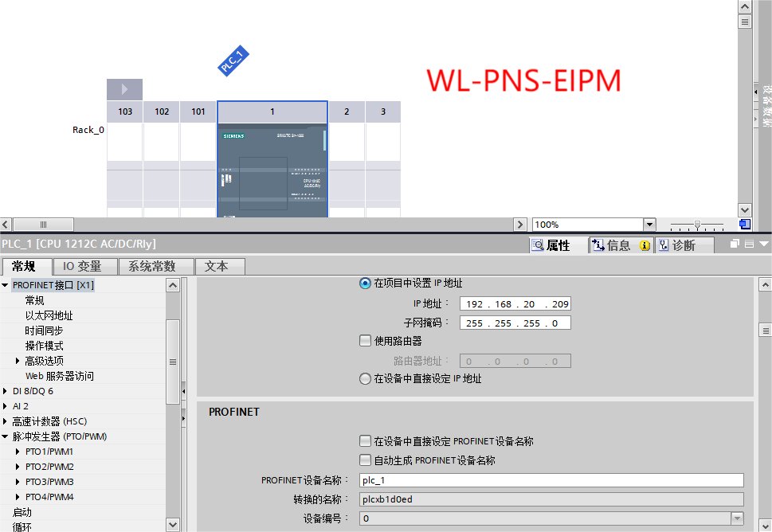Expand the right 设备数据 side panel arrow
This screenshot has width=772, height=532.
(x=756, y=92)
